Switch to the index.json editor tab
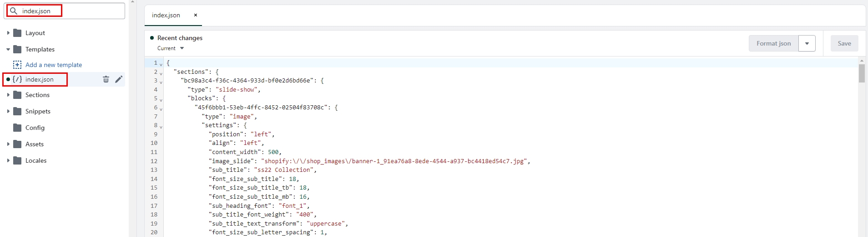Viewport: 868px width, 237px height. [x=166, y=15]
